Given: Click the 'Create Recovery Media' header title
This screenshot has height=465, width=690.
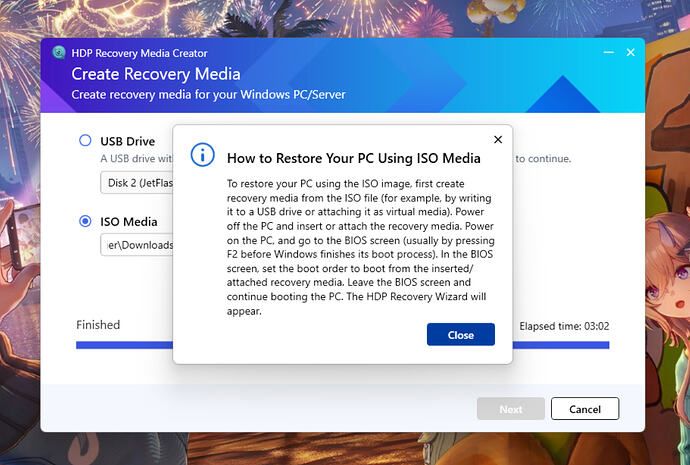Looking at the screenshot, I should point(155,74).
